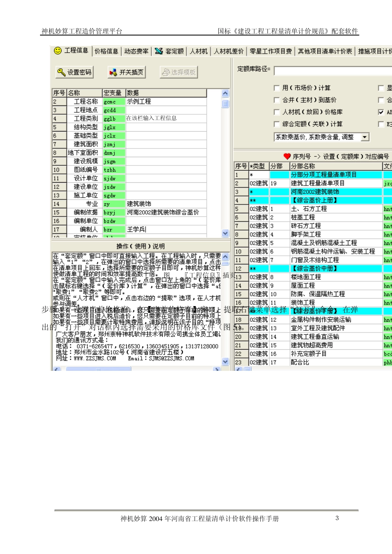Image resolution: width=392 pixels, height=554 pixels.
Task: Click the 编制人 value 王学兵
Action: point(166,229)
